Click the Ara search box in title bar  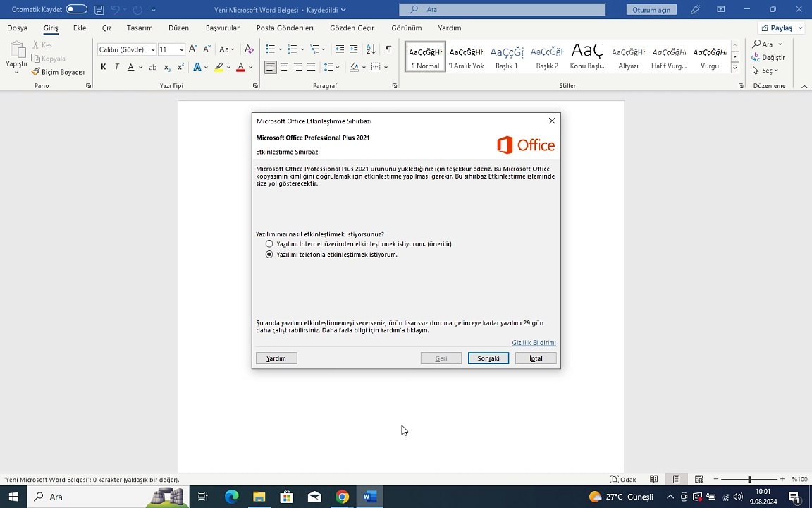pyautogui.click(x=503, y=10)
